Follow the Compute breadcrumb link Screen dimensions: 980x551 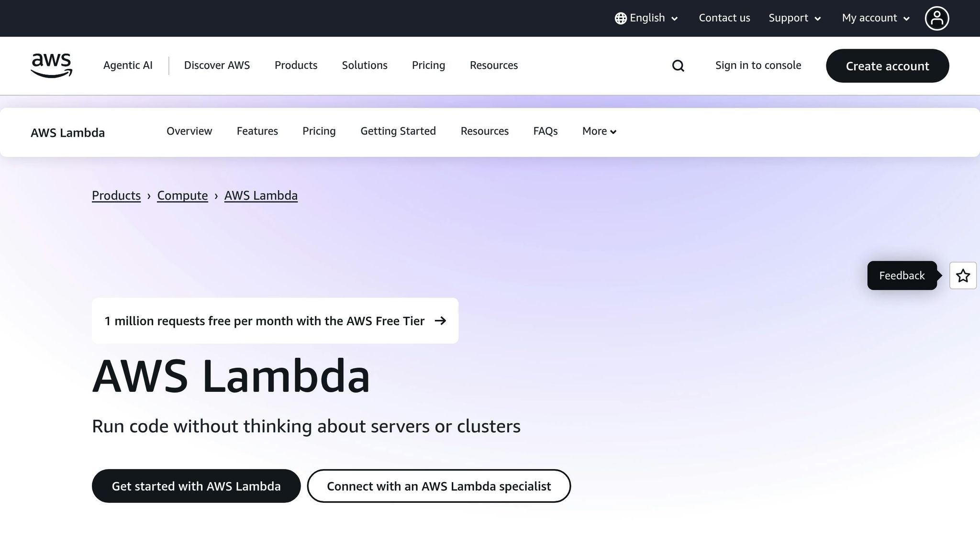[182, 196]
